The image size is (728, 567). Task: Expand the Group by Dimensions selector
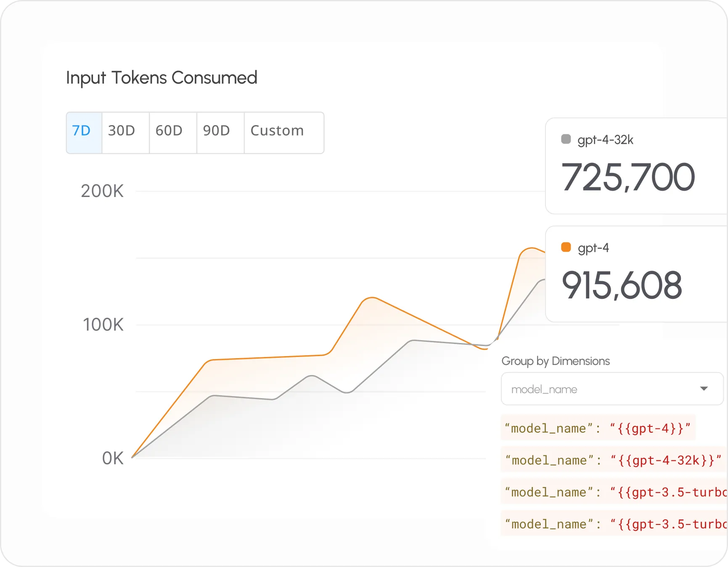click(x=612, y=389)
